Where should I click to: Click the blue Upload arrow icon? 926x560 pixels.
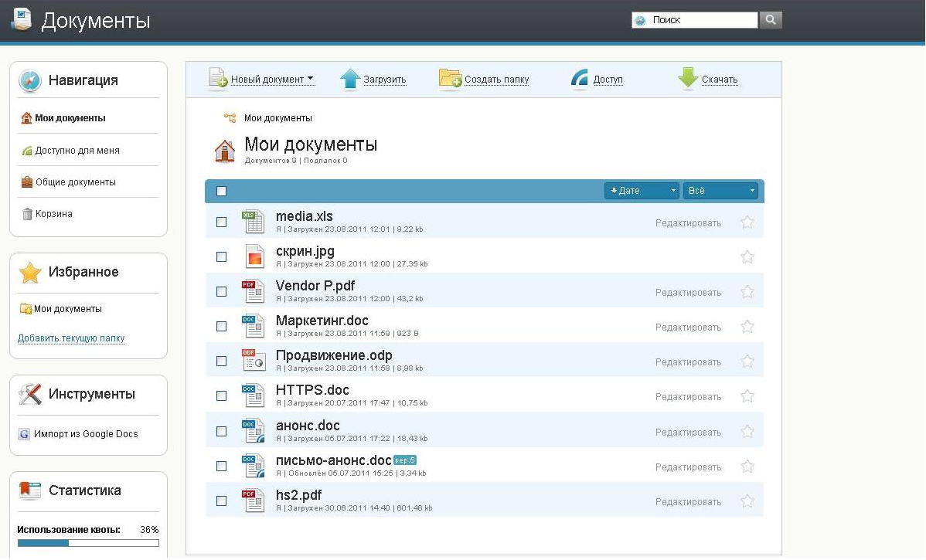[350, 79]
